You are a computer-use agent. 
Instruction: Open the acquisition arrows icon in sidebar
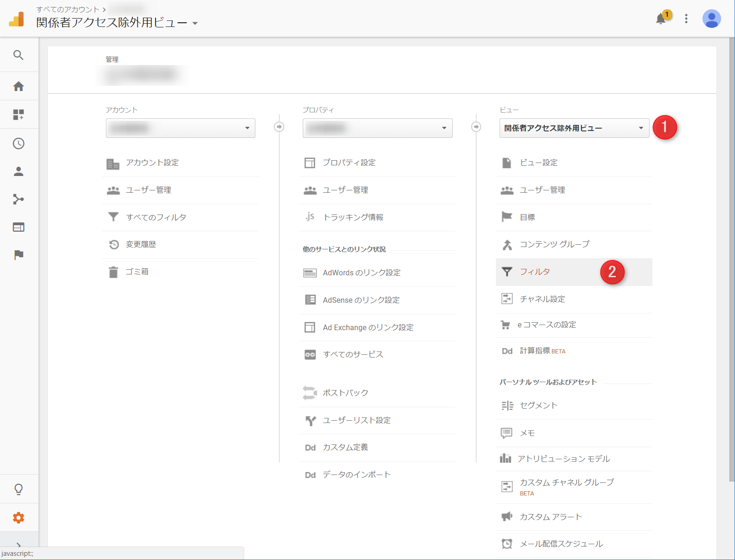click(19, 200)
